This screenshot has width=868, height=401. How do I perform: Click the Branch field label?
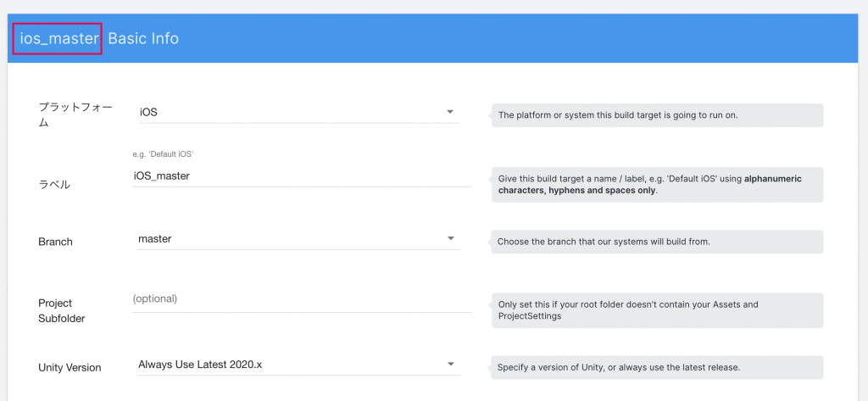pyautogui.click(x=55, y=242)
